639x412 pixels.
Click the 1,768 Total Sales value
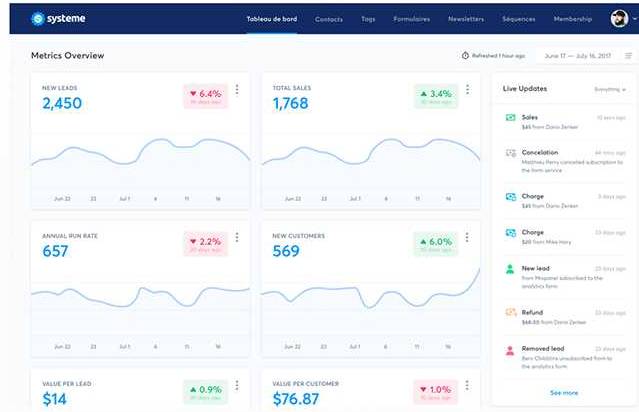291,104
